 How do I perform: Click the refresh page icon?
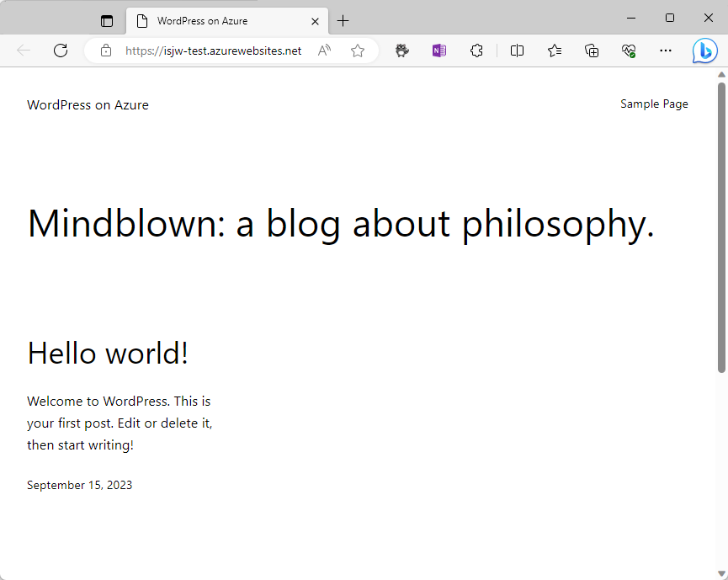click(61, 51)
